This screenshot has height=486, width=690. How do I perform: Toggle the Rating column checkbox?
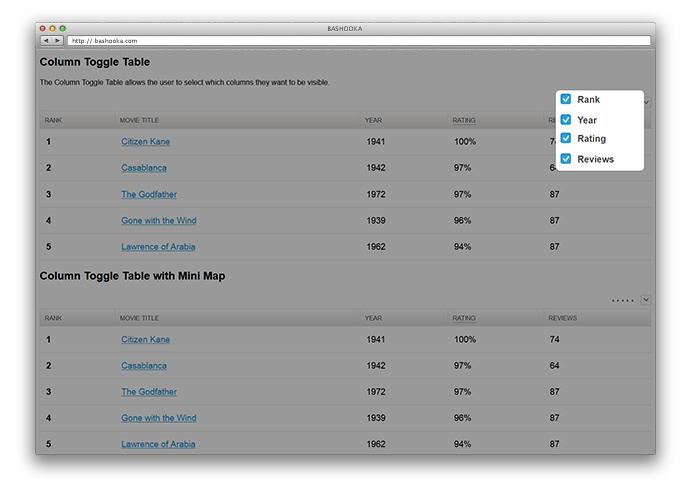point(566,139)
